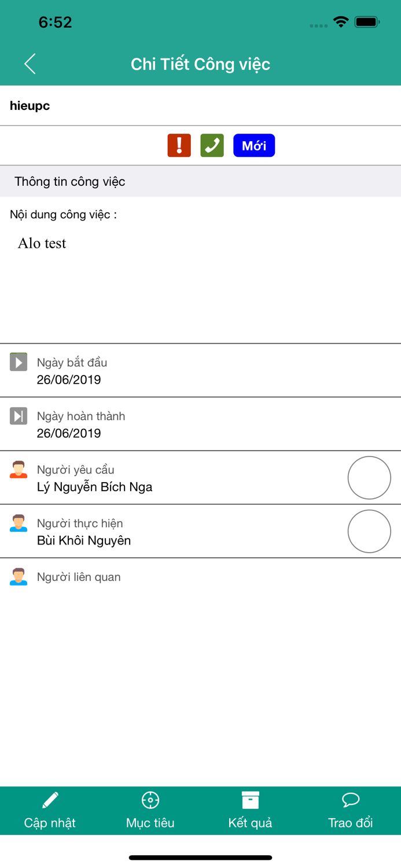Click the pencil icon above Cập nhật
Image resolution: width=401 pixels, height=868 pixels.
point(50,799)
